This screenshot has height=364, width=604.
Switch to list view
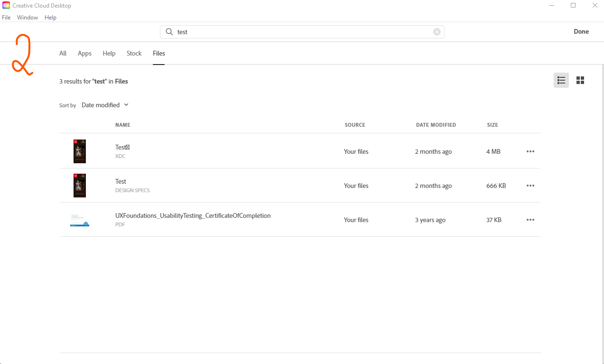pyautogui.click(x=561, y=80)
